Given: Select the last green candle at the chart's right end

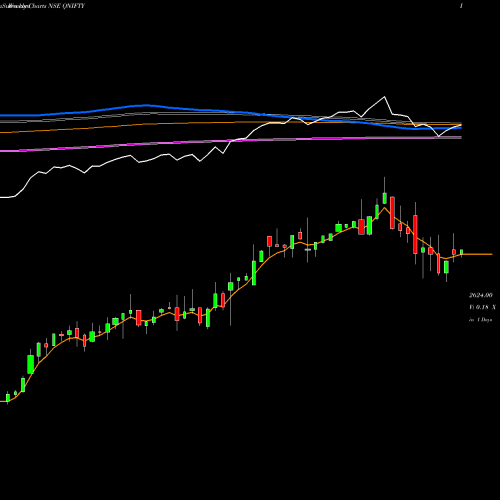Looking at the screenshot, I should (x=462, y=252).
